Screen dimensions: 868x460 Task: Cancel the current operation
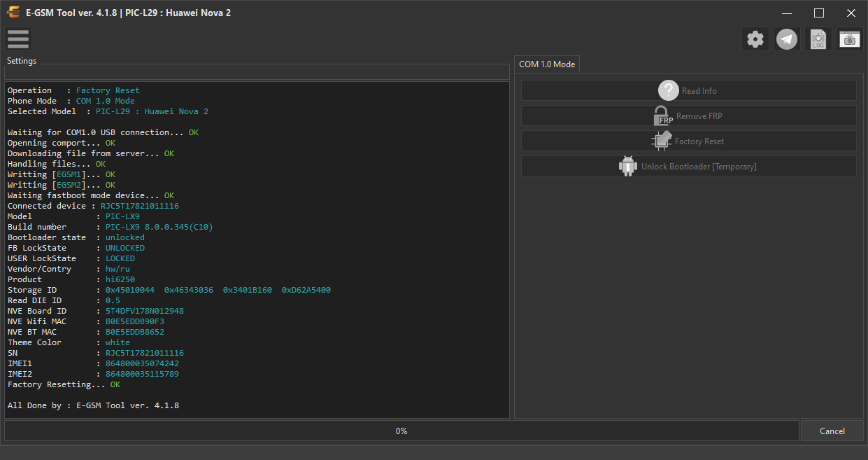coord(832,431)
